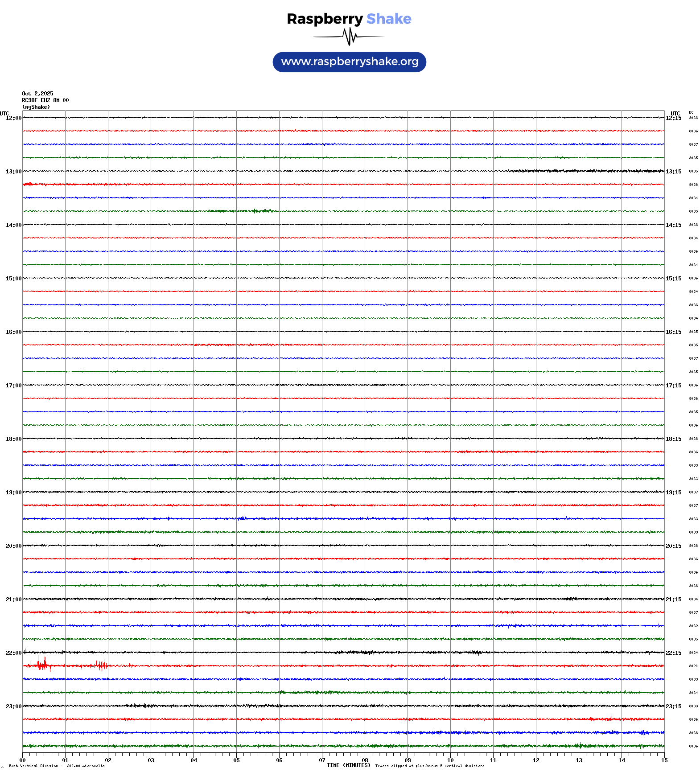
Task: Click minute 00 on the bottom time axis
Action: tap(22, 760)
